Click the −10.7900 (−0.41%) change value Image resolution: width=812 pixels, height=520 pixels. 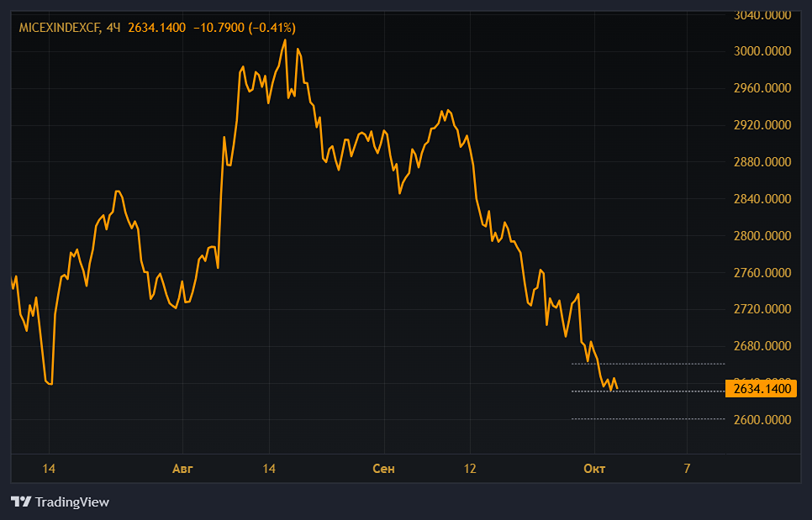coord(244,28)
